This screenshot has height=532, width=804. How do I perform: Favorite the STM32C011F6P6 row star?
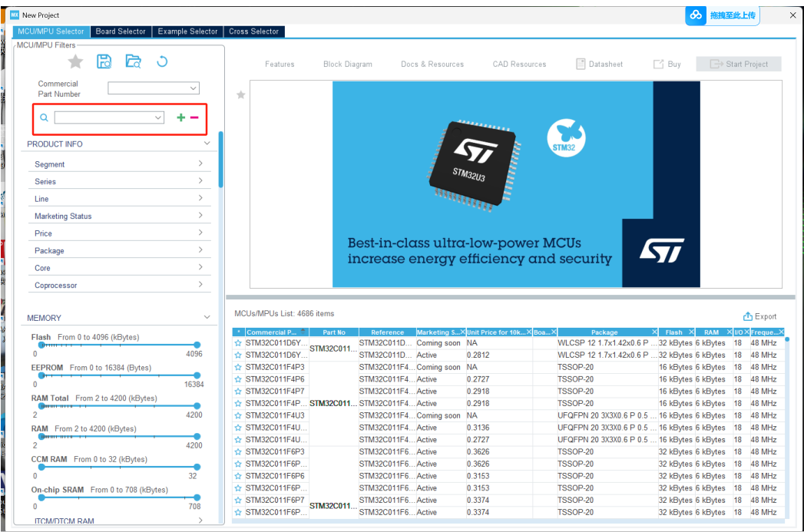pyautogui.click(x=238, y=476)
